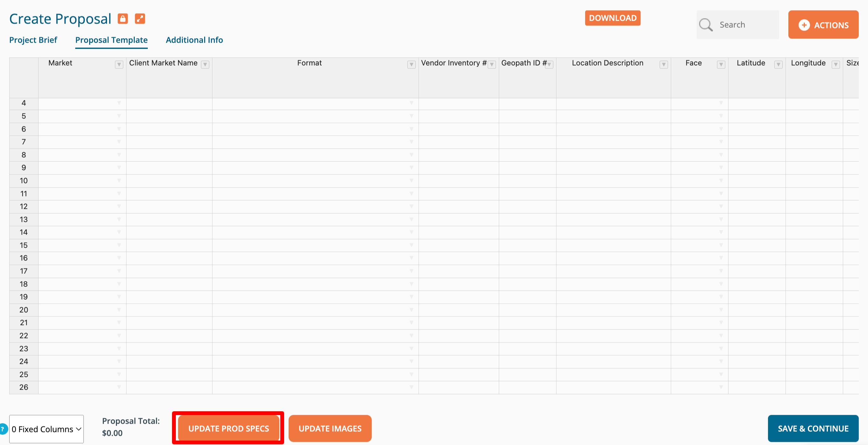Image resolution: width=868 pixels, height=445 pixels.
Task: Open the 0 Fixed Columns dropdown
Action: coord(47,429)
